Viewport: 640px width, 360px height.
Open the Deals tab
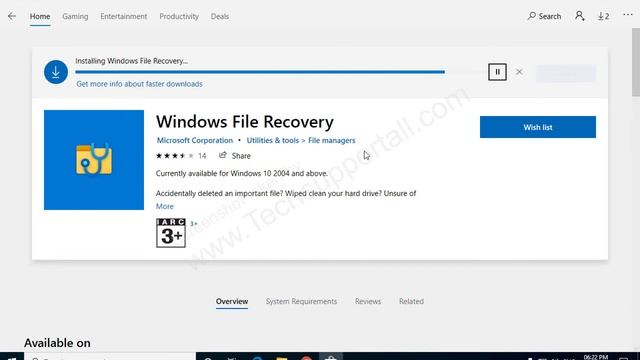(220, 16)
